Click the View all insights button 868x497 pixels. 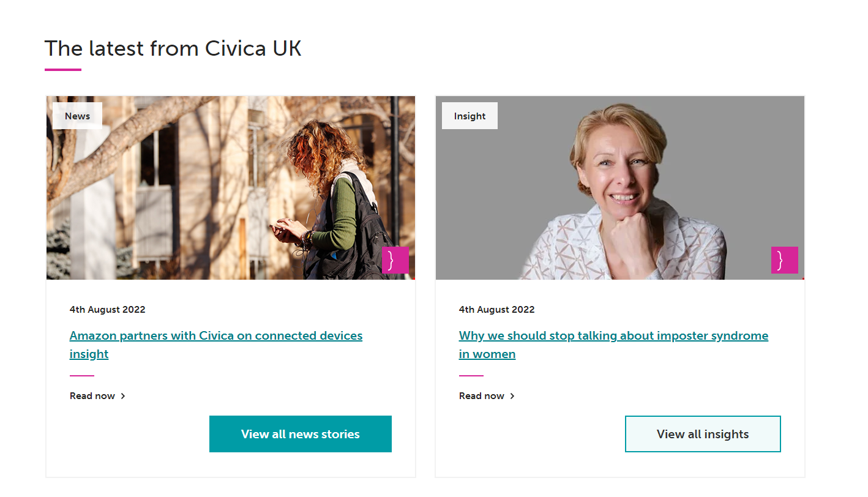(x=702, y=434)
